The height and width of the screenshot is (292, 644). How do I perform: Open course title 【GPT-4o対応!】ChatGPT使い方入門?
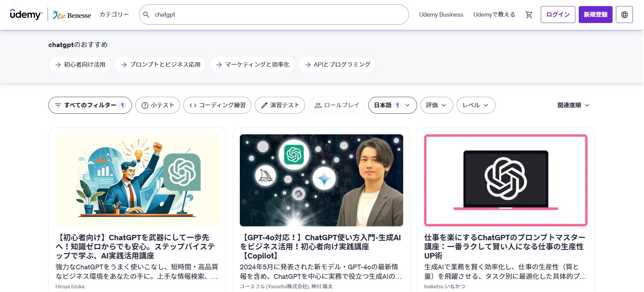320,247
